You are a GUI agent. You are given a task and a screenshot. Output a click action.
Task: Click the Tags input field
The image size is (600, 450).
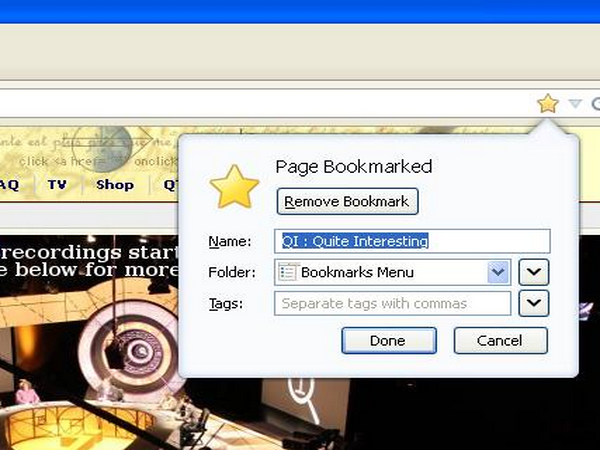pos(392,303)
